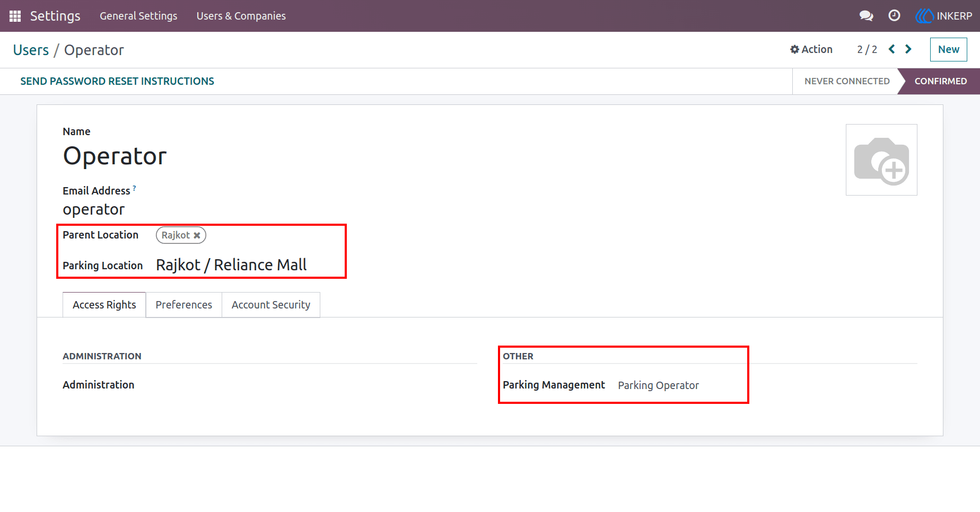This screenshot has height=512, width=980.
Task: Open the conversations chat icon
Action: pos(866,16)
